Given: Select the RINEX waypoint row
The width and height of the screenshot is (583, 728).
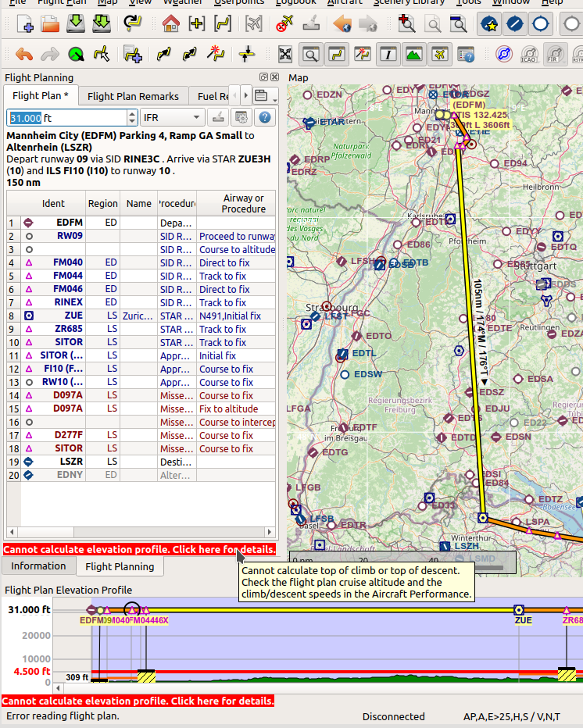Looking at the screenshot, I should 141,302.
